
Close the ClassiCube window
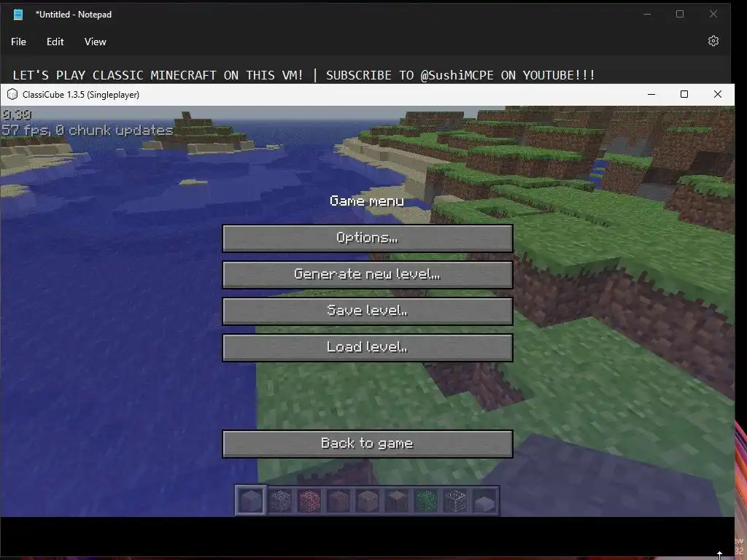[x=718, y=94]
